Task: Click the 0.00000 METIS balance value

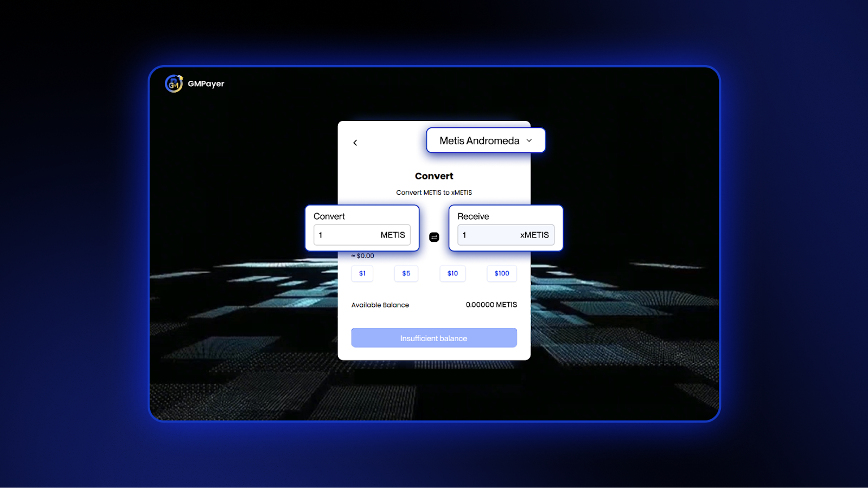Action: pyautogui.click(x=491, y=305)
